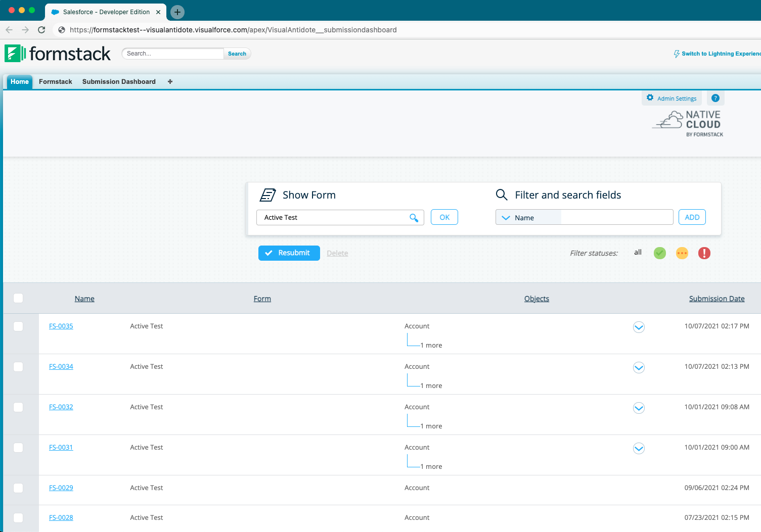This screenshot has width=761, height=532.
Task: Click the Admin Settings gear icon
Action: pos(650,98)
